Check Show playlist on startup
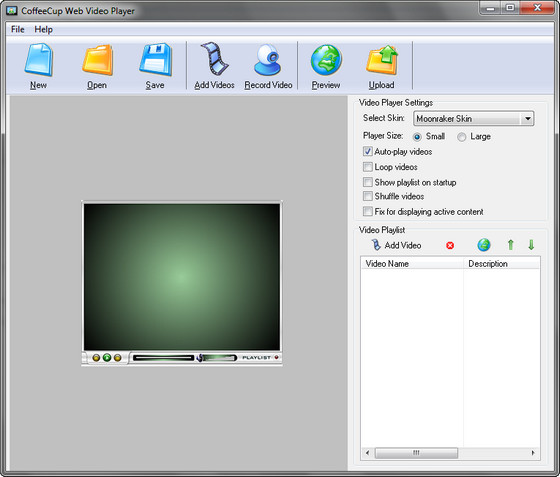Screen dimensions: 560x477 368,182
